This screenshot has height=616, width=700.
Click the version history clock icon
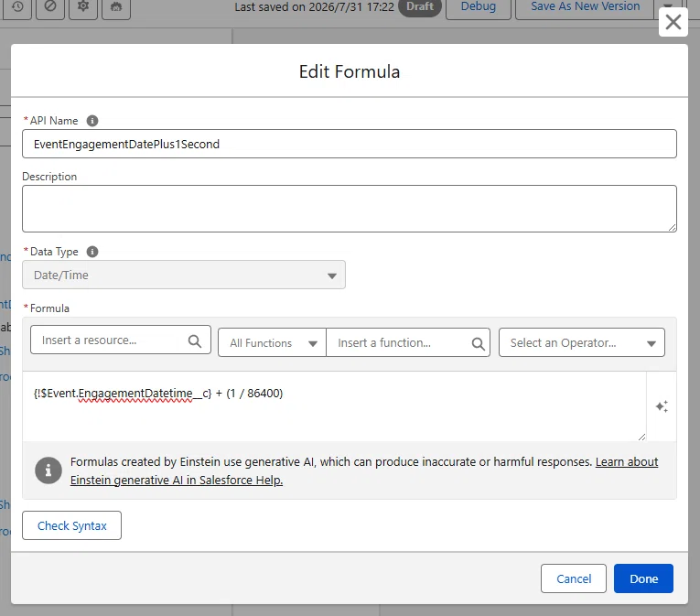click(x=17, y=7)
